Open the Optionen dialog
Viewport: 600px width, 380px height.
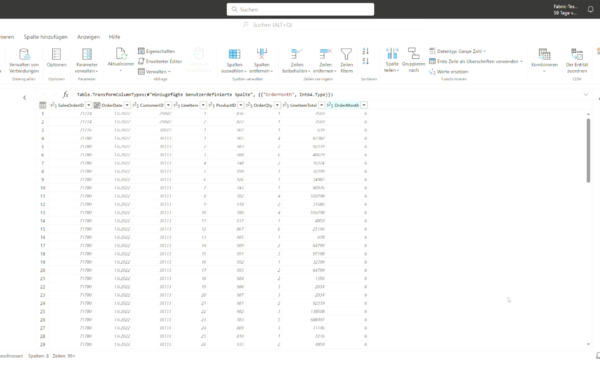coord(57,58)
